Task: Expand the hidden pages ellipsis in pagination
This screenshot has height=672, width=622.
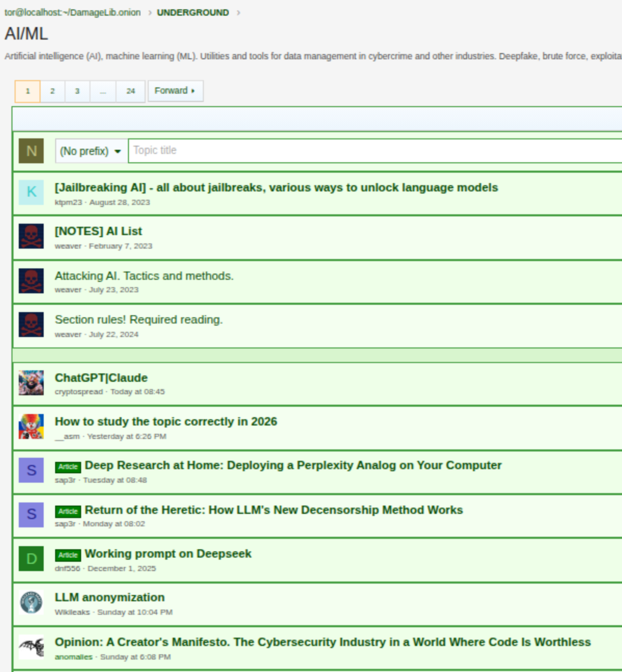Action: [103, 91]
